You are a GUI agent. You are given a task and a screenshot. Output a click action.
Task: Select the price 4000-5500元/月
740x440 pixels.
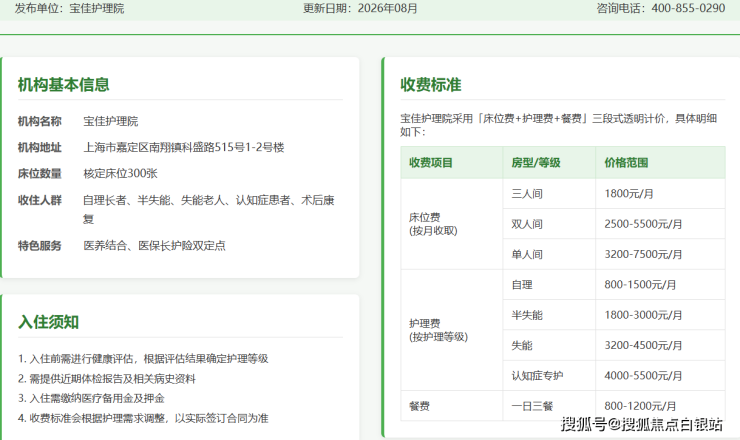tap(643, 376)
